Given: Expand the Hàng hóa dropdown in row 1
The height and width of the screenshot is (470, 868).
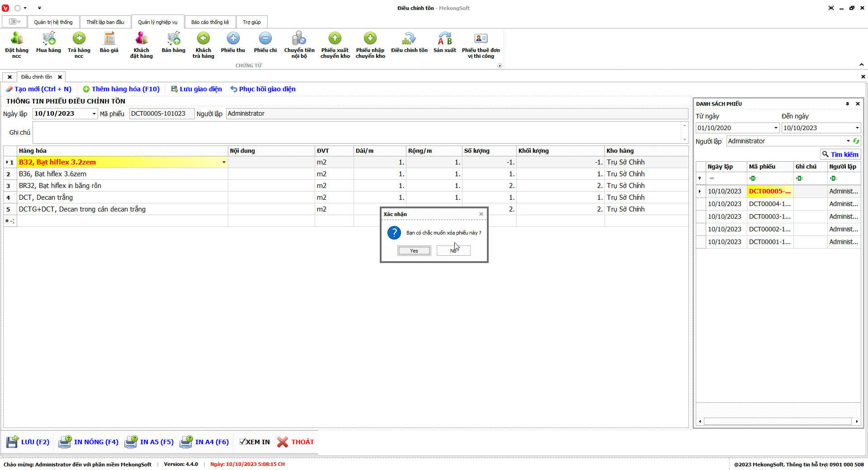Looking at the screenshot, I should (224, 162).
